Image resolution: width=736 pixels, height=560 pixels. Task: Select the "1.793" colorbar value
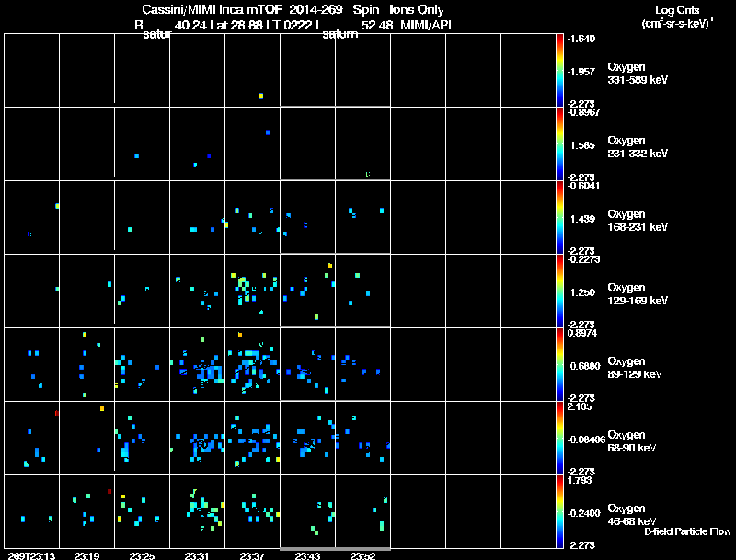click(580, 481)
